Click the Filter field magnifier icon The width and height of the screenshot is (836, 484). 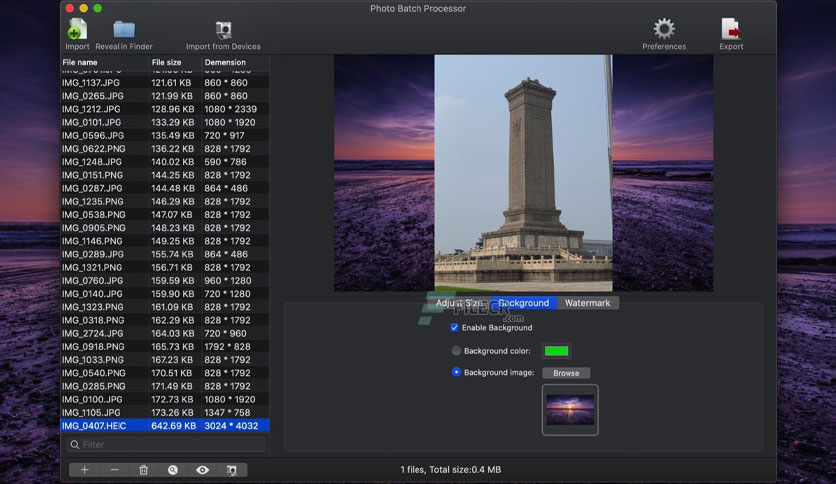pos(75,445)
